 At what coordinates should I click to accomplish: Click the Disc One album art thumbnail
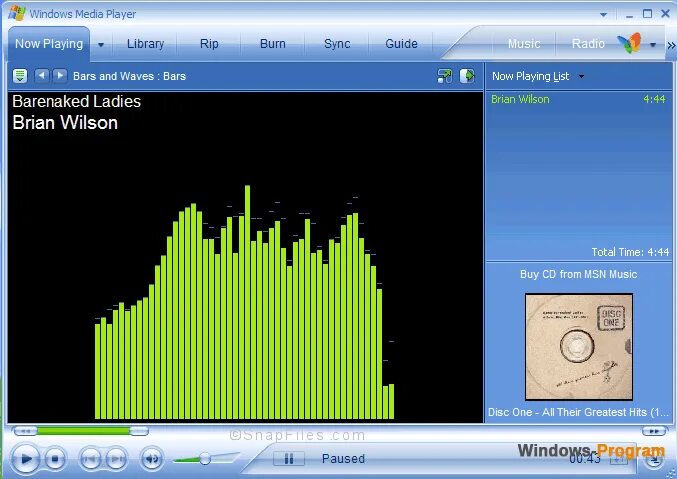click(579, 347)
